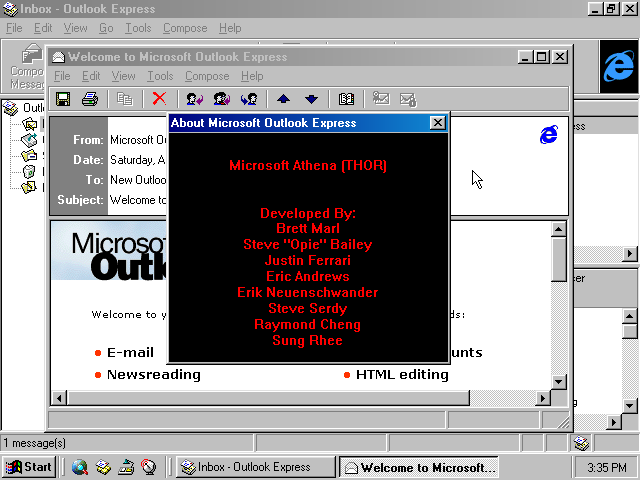
Task: Click 'Newsreading' bullet text in message
Action: tap(154, 374)
